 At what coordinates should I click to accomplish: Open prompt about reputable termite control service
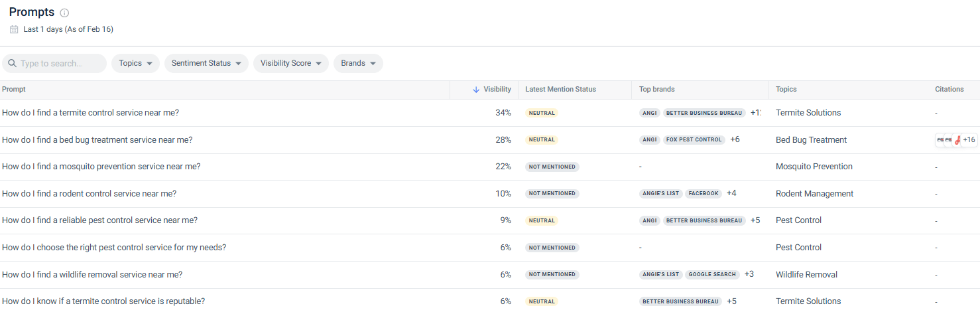pyautogui.click(x=103, y=301)
